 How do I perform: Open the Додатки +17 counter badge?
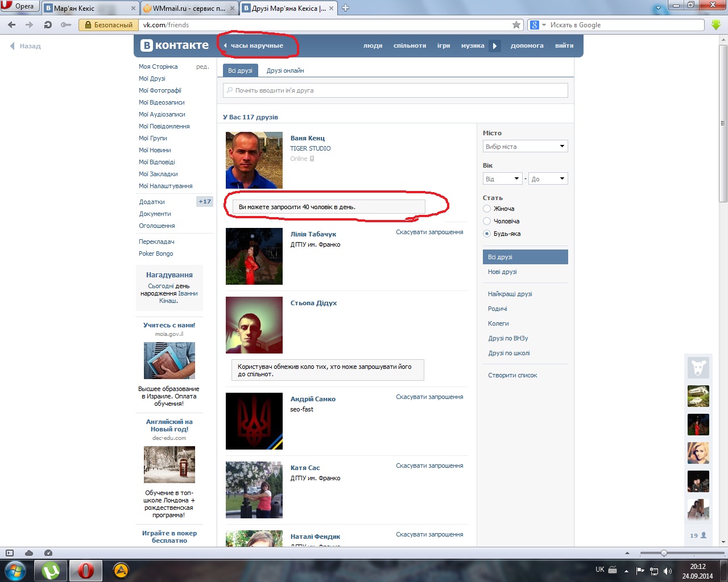click(205, 202)
